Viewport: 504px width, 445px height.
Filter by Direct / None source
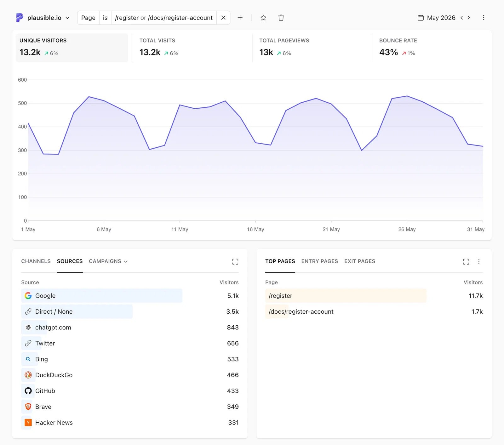point(130,311)
